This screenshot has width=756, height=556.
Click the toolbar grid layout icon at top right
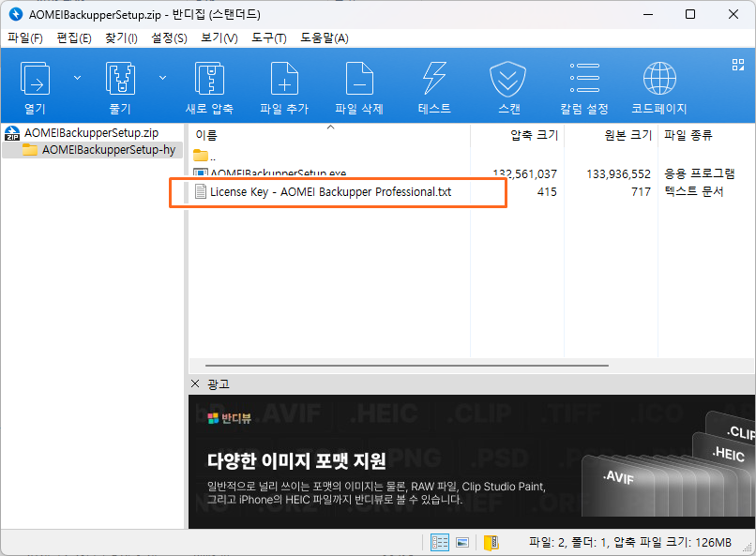737,65
